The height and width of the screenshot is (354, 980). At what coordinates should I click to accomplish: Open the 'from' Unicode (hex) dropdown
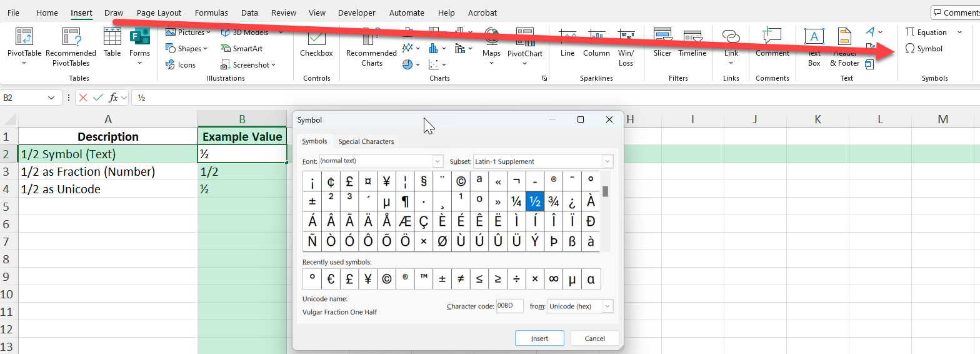pyautogui.click(x=607, y=306)
